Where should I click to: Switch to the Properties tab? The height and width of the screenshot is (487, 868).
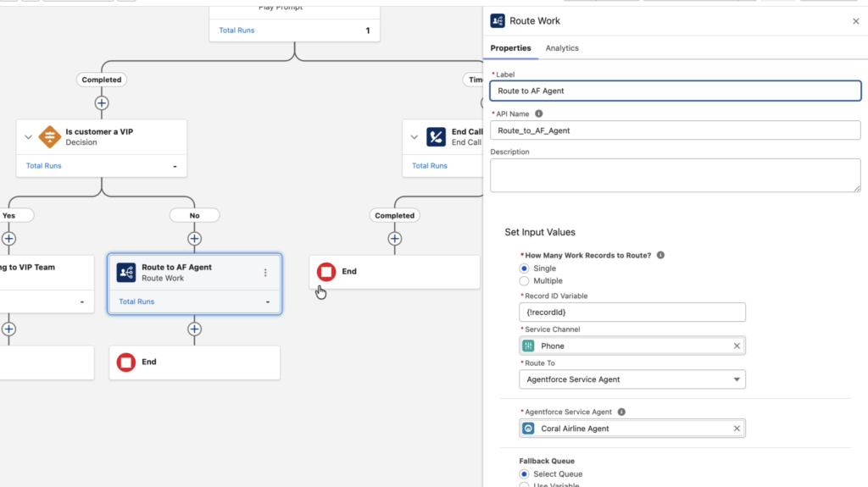pyautogui.click(x=510, y=48)
